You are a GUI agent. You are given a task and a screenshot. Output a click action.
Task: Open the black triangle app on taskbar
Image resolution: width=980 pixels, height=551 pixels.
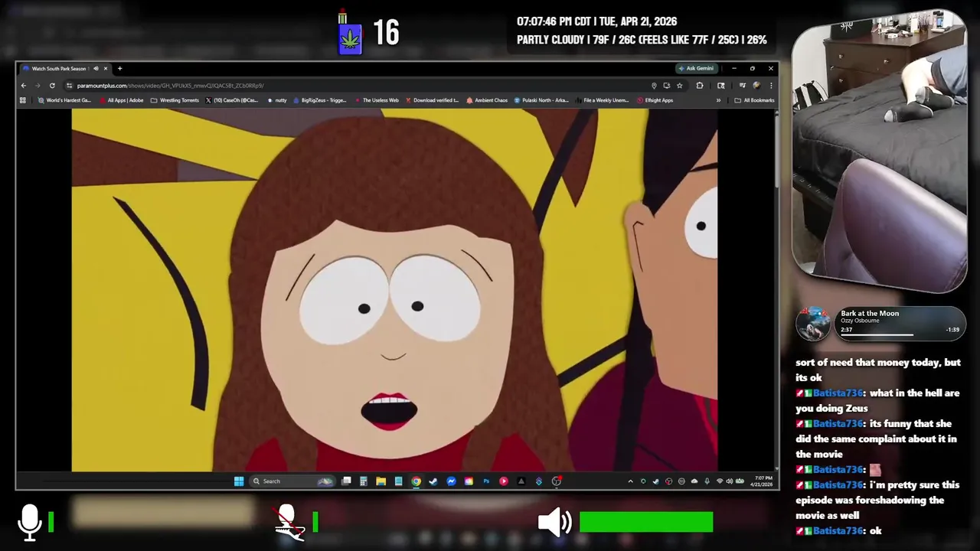[x=521, y=481]
